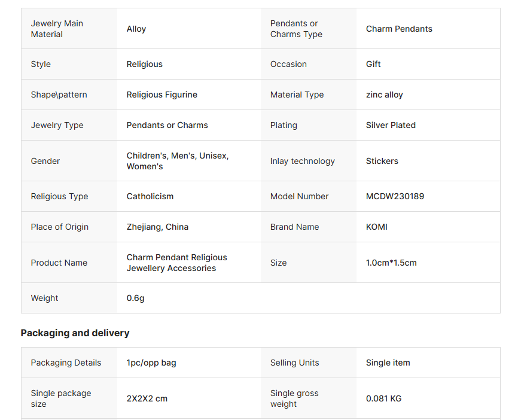Select the 'Alloy' material value
521x420 pixels.
pyautogui.click(x=136, y=29)
